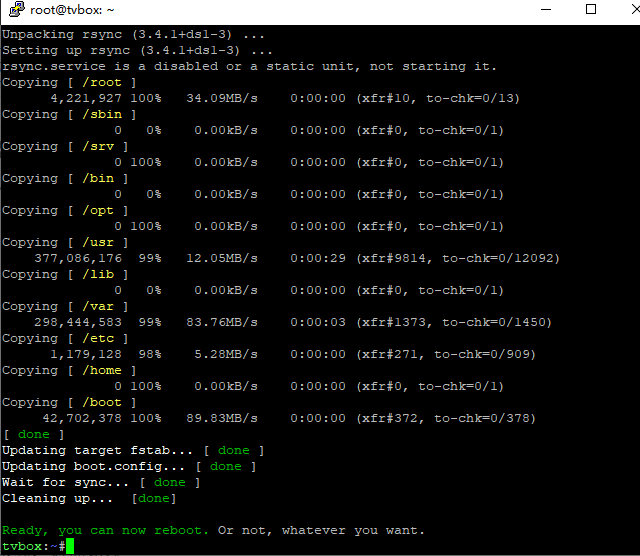Click the 'Copying [ /boot ]' line
The width and height of the screenshot is (640, 556).
pyautogui.click(x=69, y=402)
